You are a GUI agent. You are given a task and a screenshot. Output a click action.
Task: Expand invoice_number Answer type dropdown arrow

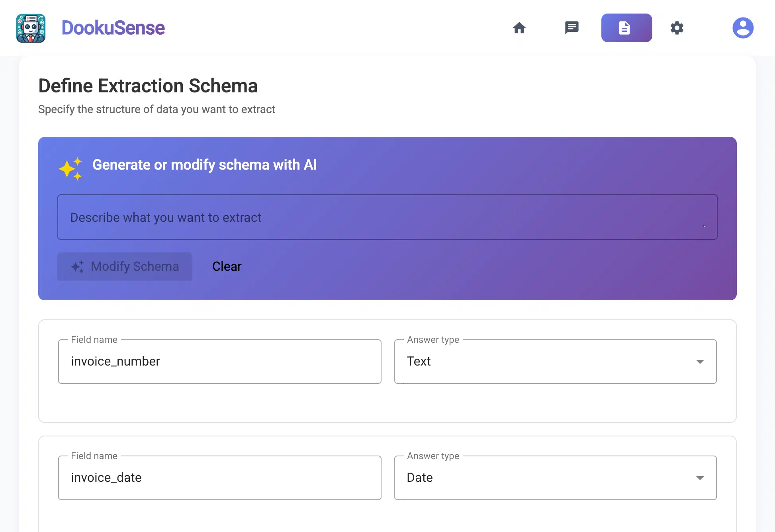click(700, 362)
